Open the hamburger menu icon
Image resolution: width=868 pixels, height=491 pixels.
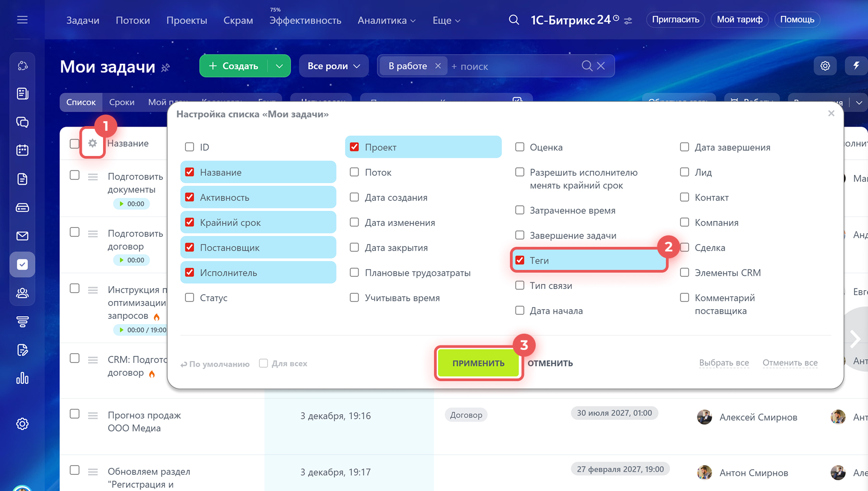22,20
